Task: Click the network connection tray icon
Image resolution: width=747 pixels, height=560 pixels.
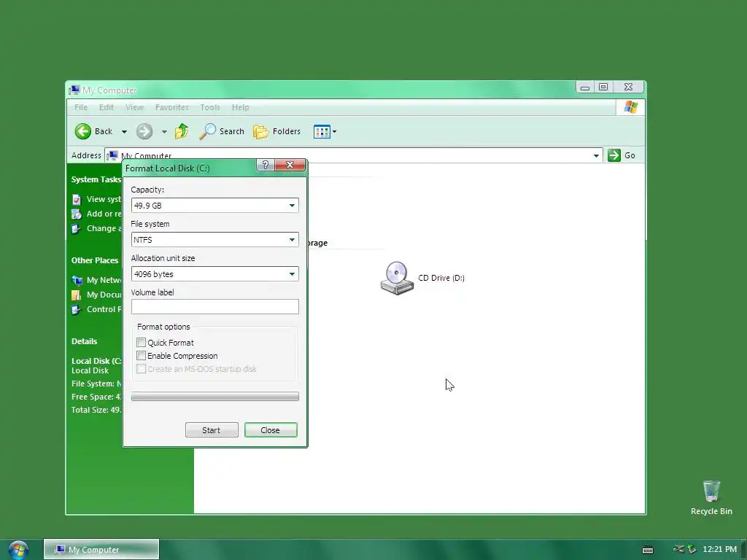Action: pos(679,549)
